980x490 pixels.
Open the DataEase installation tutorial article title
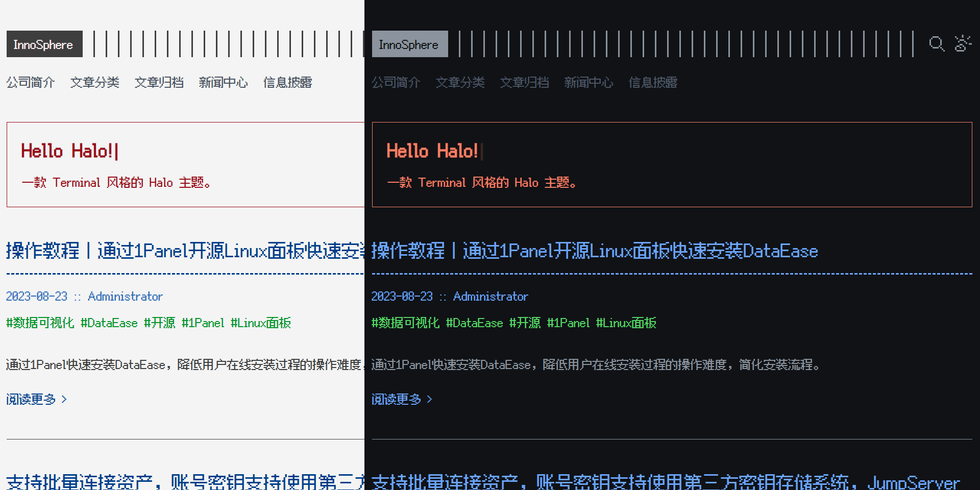click(x=594, y=251)
